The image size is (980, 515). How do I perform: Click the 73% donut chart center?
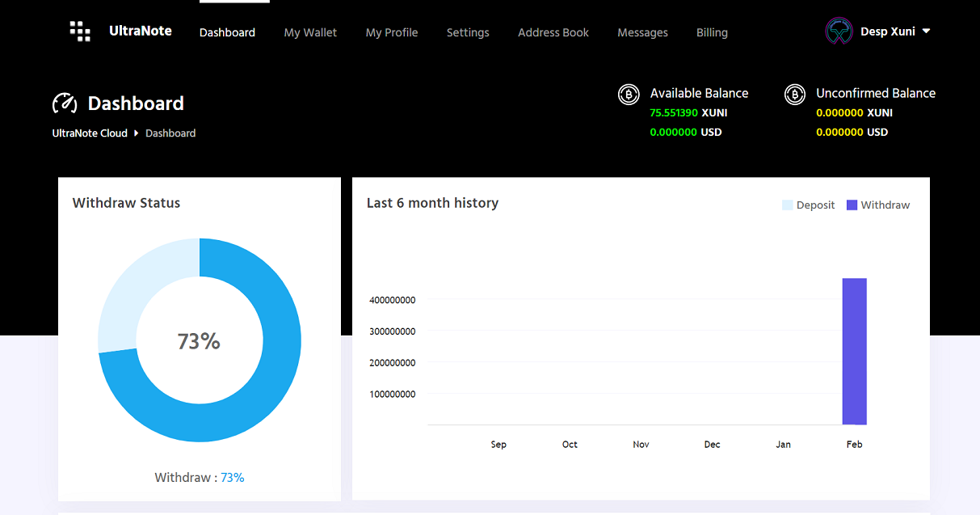[200, 341]
